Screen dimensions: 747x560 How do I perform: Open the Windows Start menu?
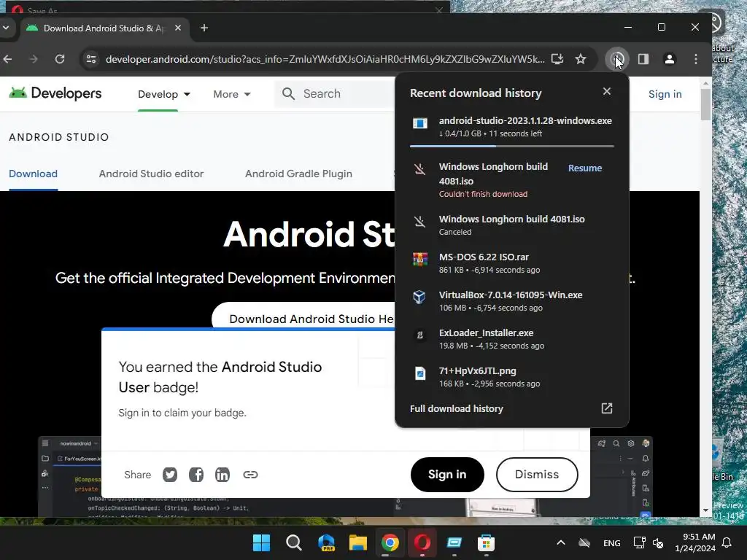point(262,542)
